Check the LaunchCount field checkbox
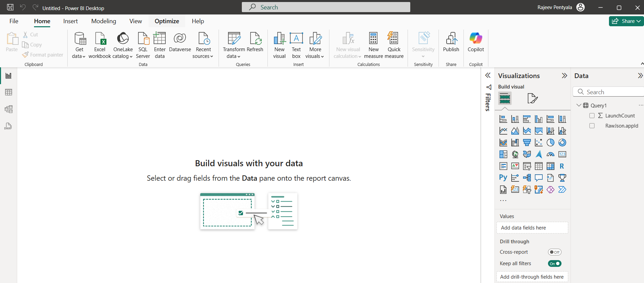The height and width of the screenshot is (283, 644). pos(592,116)
